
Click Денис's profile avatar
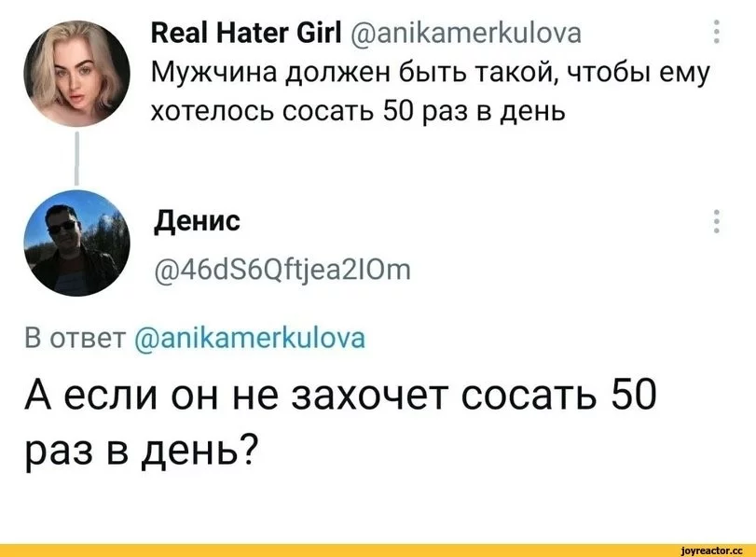(76, 236)
